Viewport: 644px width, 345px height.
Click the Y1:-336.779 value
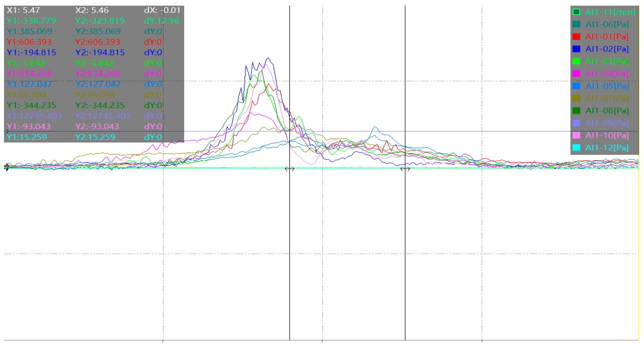[x=32, y=21]
